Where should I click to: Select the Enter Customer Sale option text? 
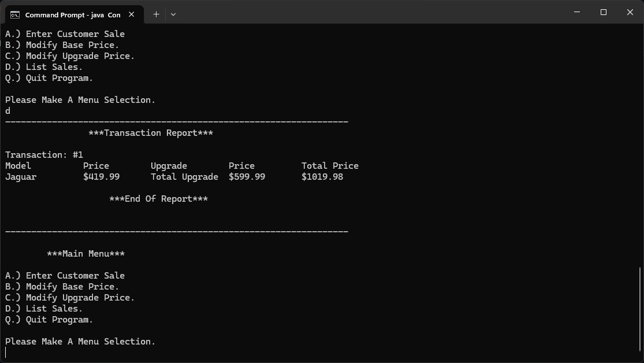(x=65, y=276)
